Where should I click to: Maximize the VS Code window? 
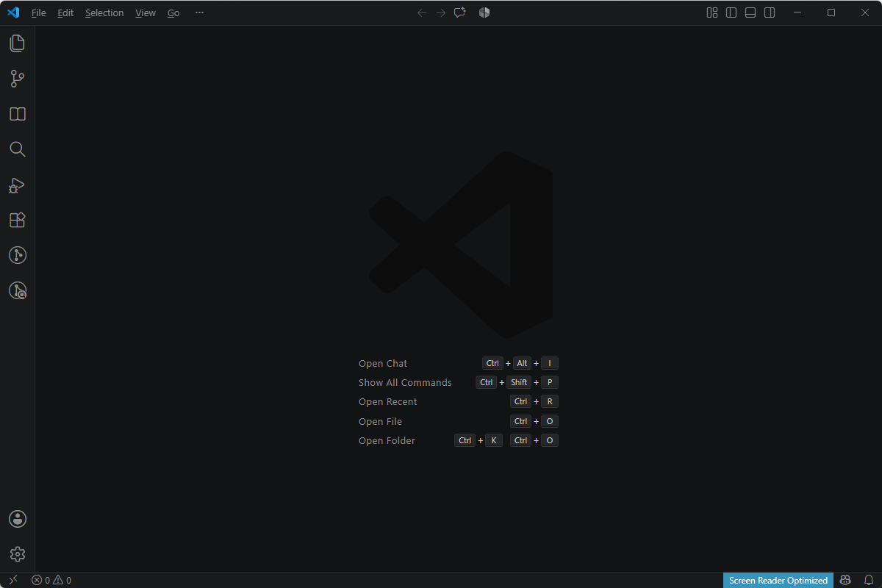(831, 12)
